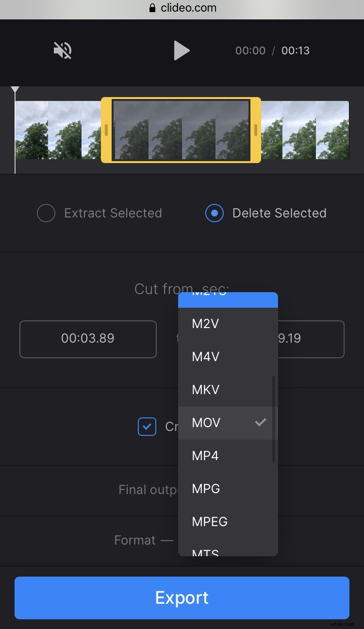The height and width of the screenshot is (629, 364).
Task: Select the Delete Selected radio button
Action: pyautogui.click(x=214, y=213)
